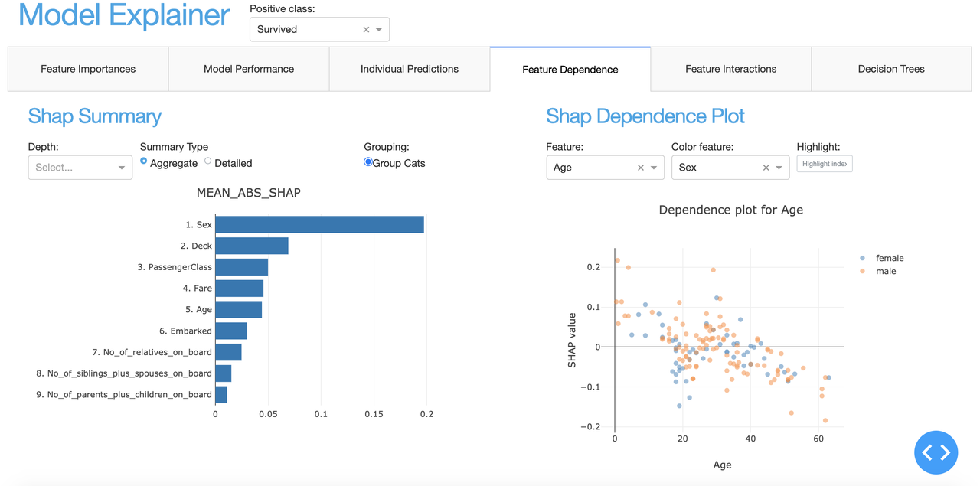Screen dimensions: 980x486
Task: Click the dropdown caret next to Survived
Action: coord(379,29)
